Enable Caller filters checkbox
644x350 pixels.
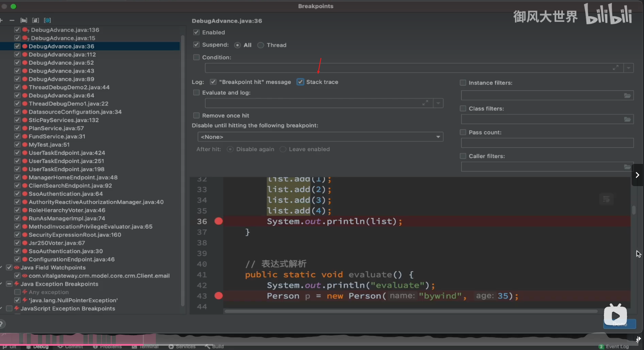pyautogui.click(x=463, y=156)
